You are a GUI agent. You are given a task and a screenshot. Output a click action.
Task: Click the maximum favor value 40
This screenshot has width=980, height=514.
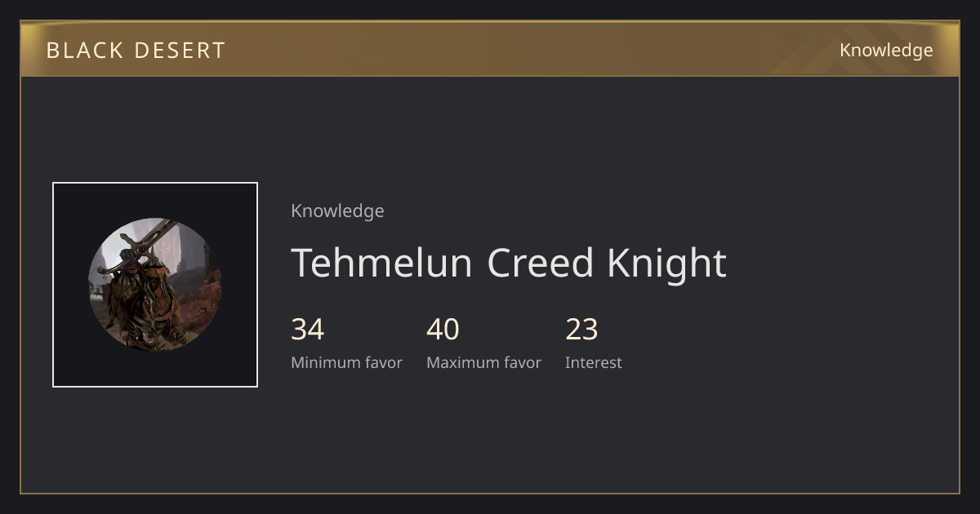pos(443,330)
